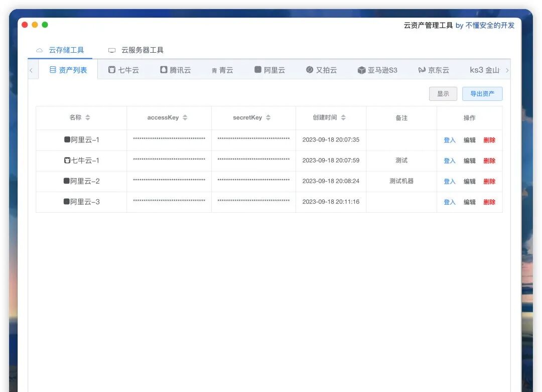The image size is (542, 392).
Task: Click the 阿里云 tab logo icon
Action: [x=258, y=69]
